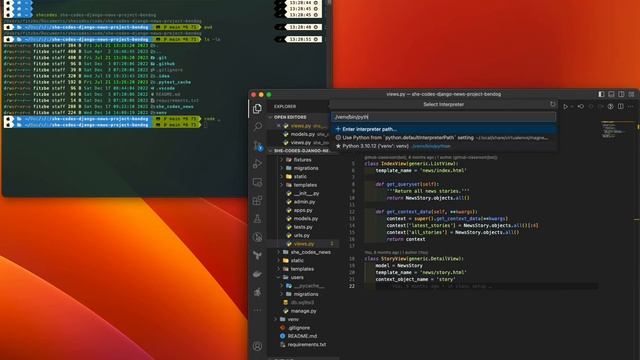Open apps.py in file tree

303,210
